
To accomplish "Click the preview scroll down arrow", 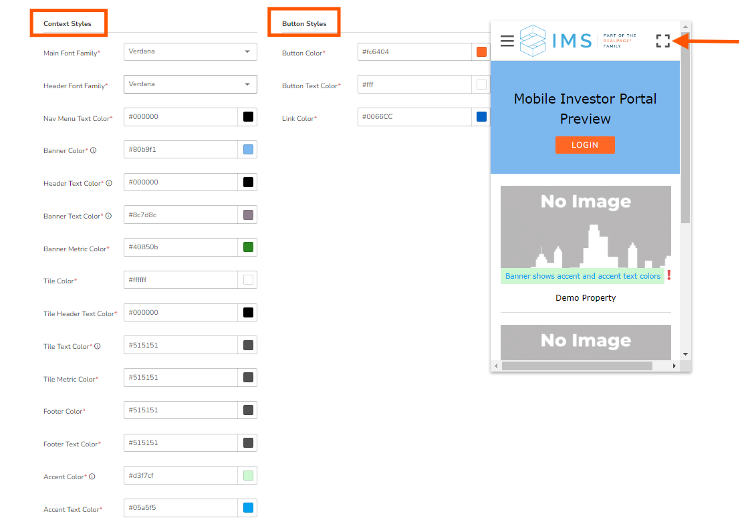I will point(685,354).
